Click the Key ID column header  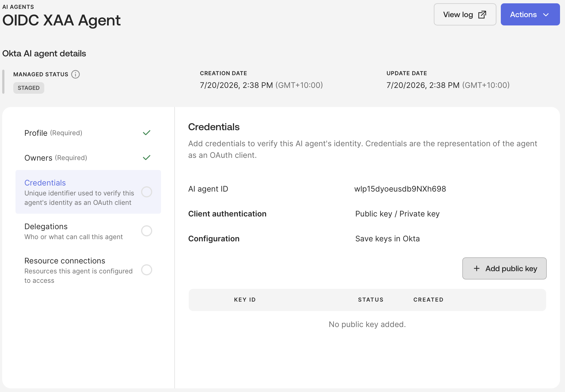pos(245,300)
